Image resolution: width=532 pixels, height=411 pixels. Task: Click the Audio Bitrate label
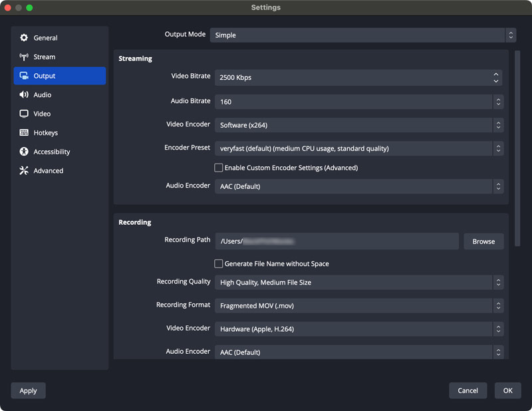[x=190, y=101]
